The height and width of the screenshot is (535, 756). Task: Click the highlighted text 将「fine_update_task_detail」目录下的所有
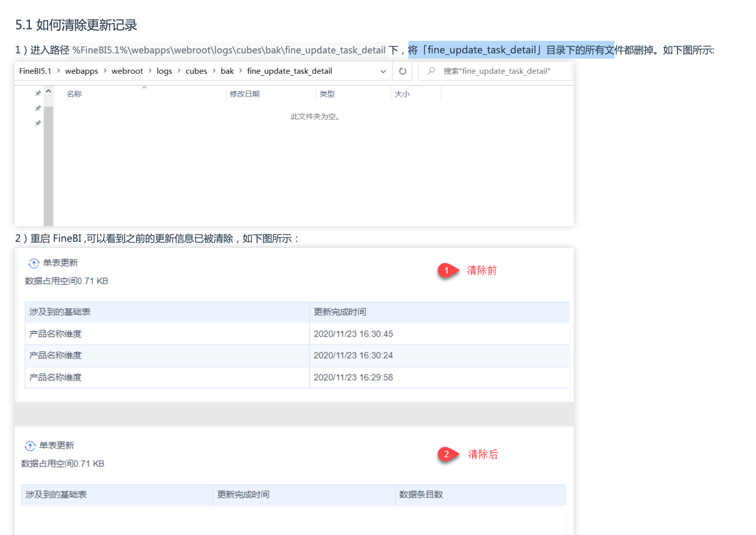coord(511,50)
